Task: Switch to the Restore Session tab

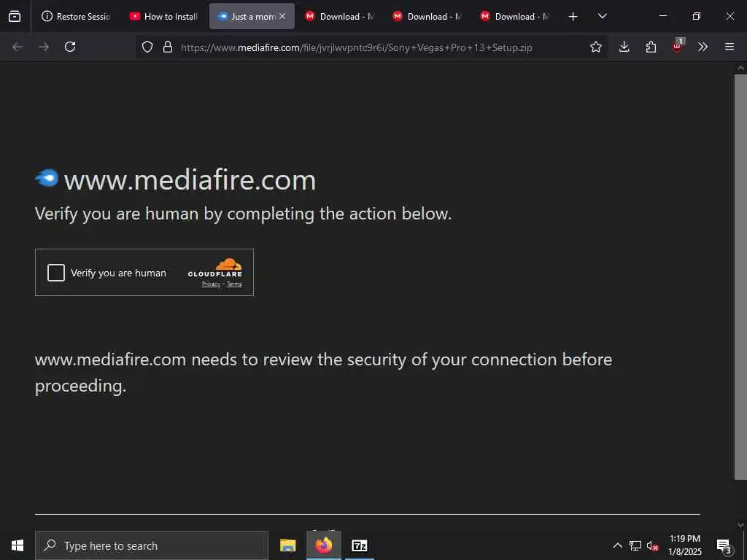Action: [x=76, y=16]
